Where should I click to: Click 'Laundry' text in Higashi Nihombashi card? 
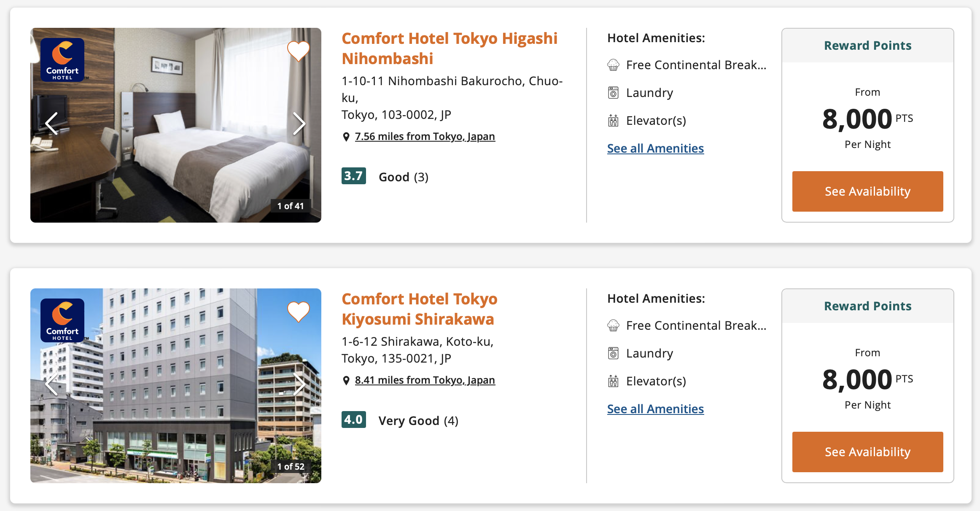pyautogui.click(x=649, y=93)
